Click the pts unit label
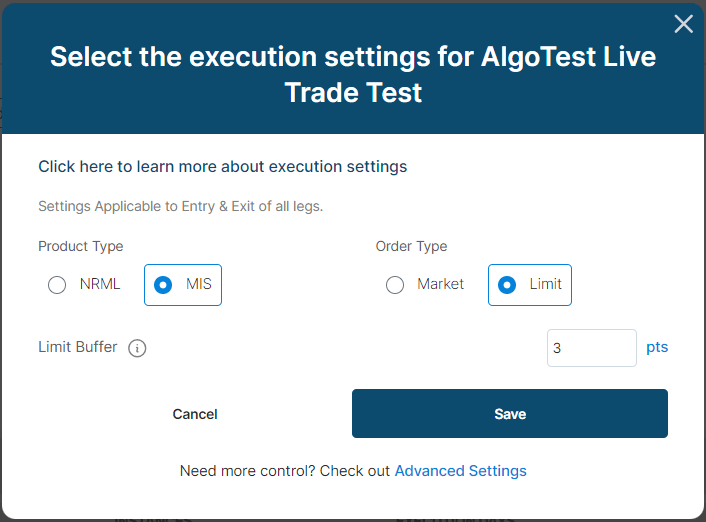The height and width of the screenshot is (522, 706). [x=656, y=348]
